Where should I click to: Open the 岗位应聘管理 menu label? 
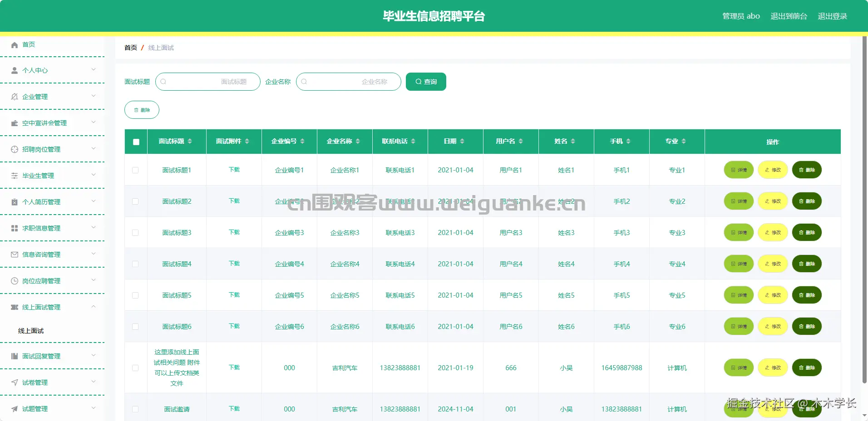point(41,281)
